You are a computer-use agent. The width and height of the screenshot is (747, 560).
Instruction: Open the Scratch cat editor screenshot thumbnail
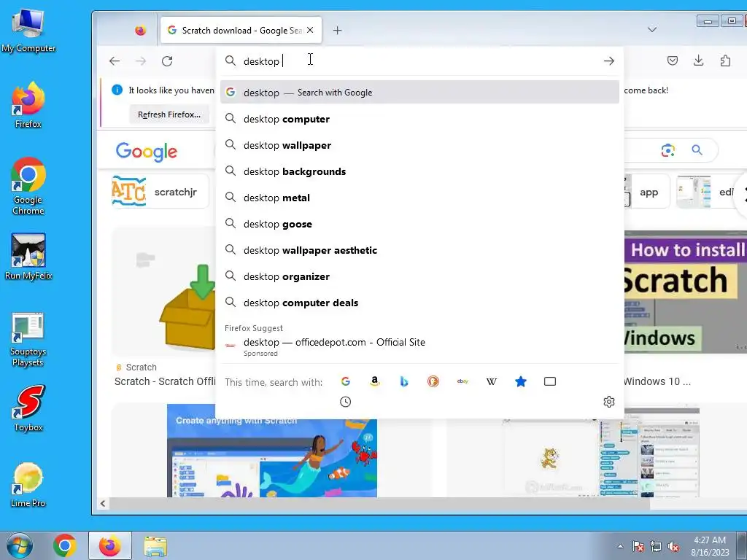(600, 452)
